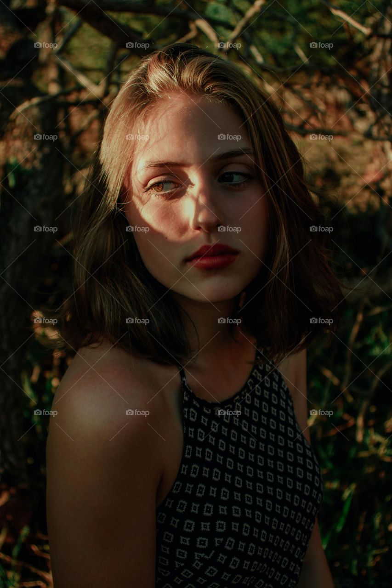Click the foap watermark on the sunlit cheek
The image size is (392, 588).
click(137, 229)
